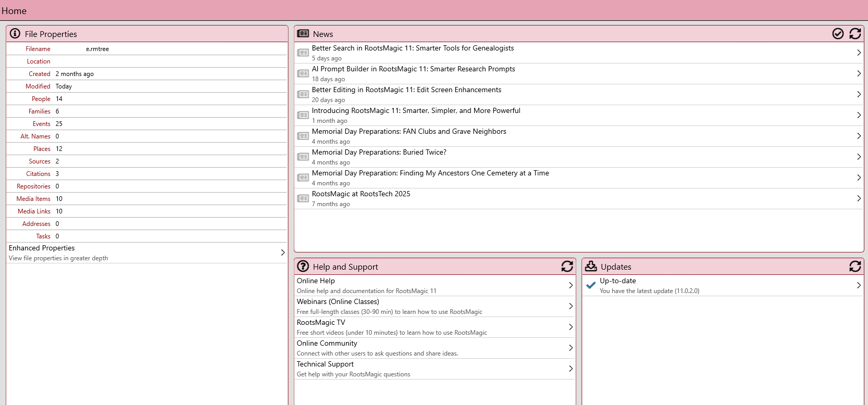Open Online Help documentation
This screenshot has width=868, height=405.
[x=435, y=285]
